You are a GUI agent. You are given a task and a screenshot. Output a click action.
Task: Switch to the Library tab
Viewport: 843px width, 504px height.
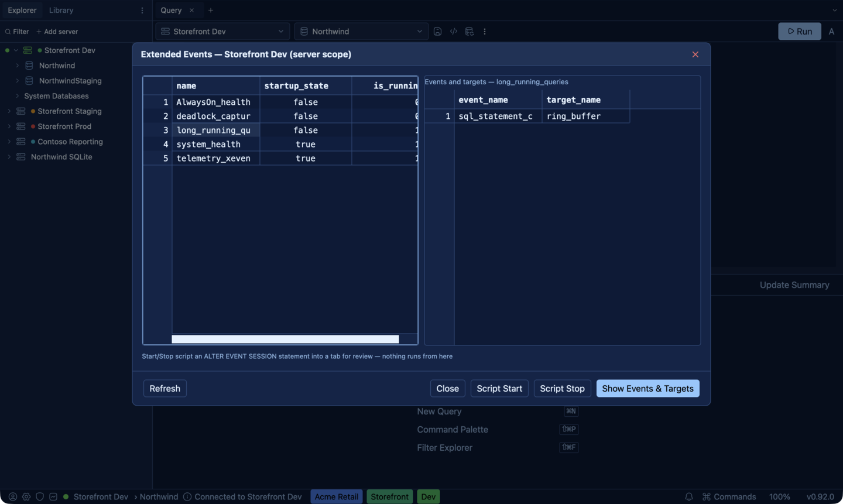pyautogui.click(x=61, y=11)
